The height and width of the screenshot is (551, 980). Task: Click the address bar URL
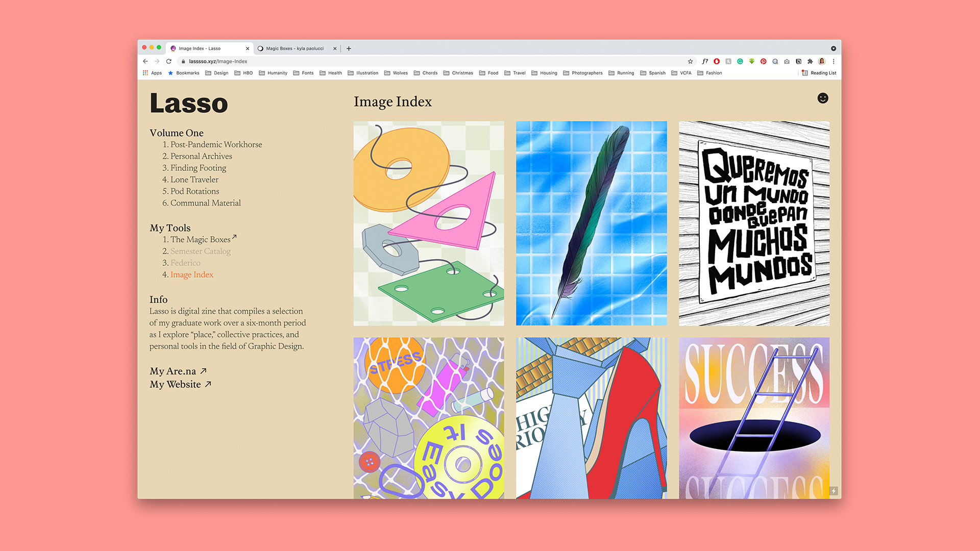218,61
